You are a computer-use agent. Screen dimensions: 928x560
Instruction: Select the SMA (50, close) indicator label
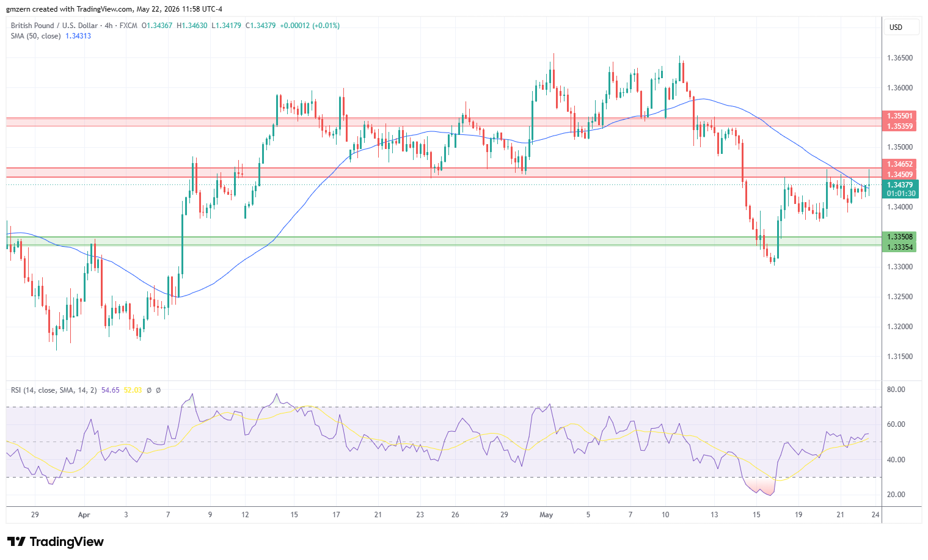[36, 36]
